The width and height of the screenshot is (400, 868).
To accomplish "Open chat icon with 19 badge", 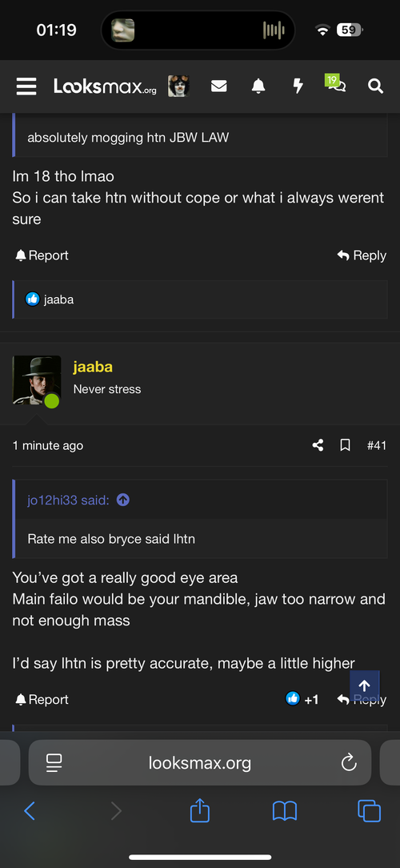I will pos(336,84).
